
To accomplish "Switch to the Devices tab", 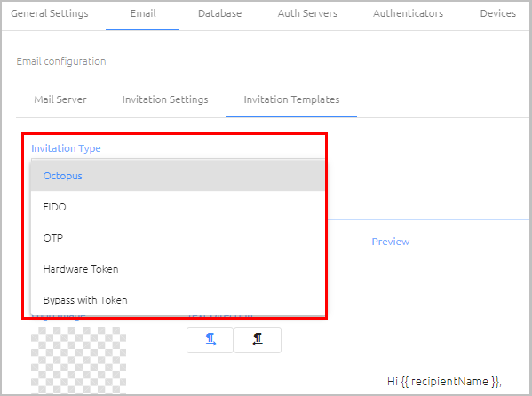I will tap(497, 13).
